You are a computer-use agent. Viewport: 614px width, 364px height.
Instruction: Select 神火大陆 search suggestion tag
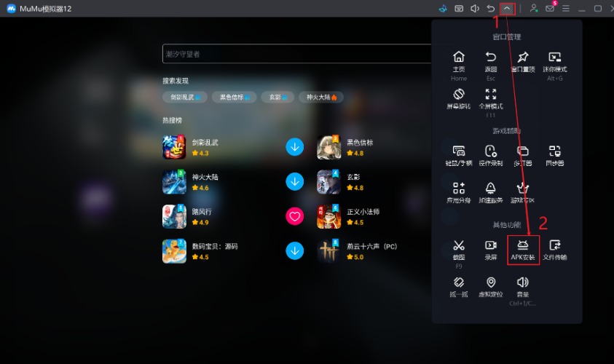tap(321, 97)
